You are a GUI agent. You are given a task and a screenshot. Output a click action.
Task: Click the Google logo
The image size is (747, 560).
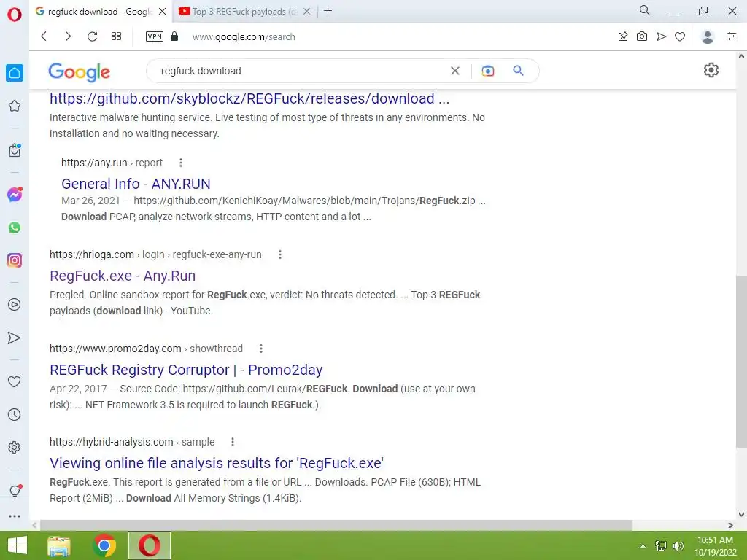(79, 72)
